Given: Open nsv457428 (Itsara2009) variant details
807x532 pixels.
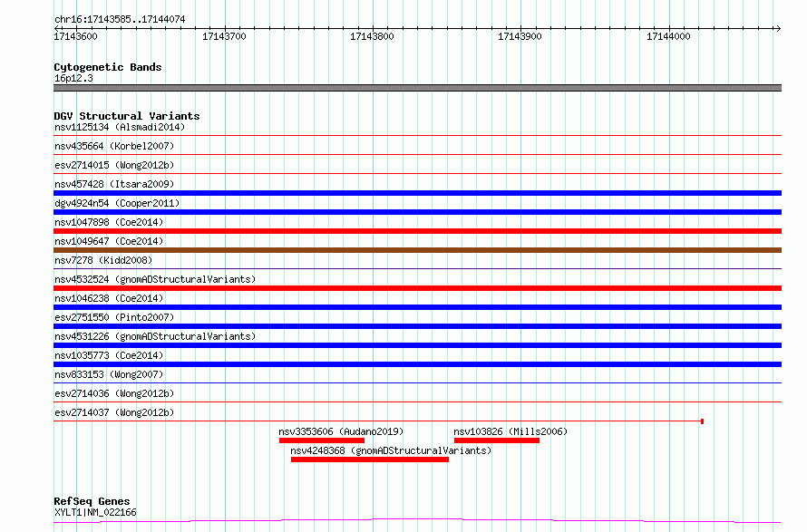Looking at the screenshot, I should tap(114, 184).
